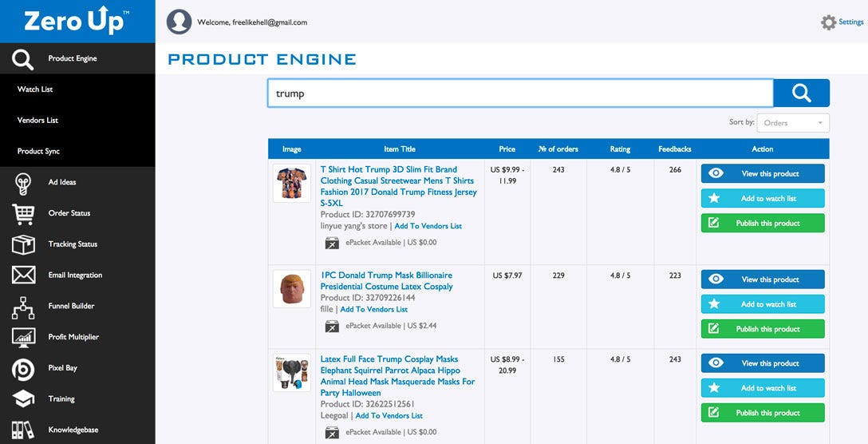Publish the Latex Full Face Masks product
The image size is (868, 444).
763,413
